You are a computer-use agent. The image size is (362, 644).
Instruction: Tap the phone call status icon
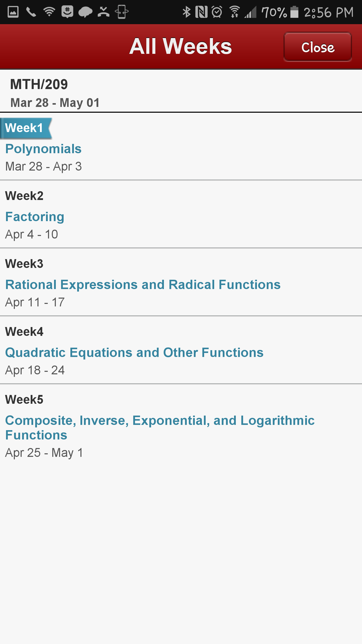pyautogui.click(x=31, y=12)
